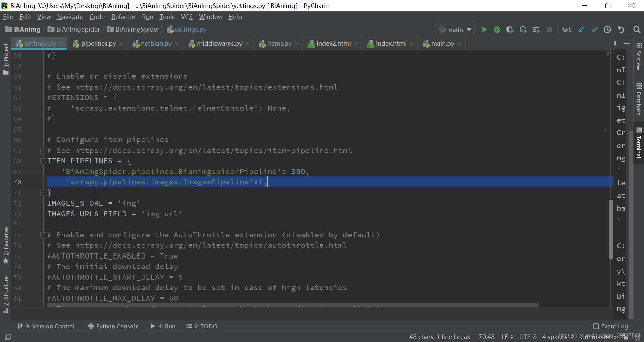Open the Window menu
This screenshot has height=342, width=644.
pos(210,17)
